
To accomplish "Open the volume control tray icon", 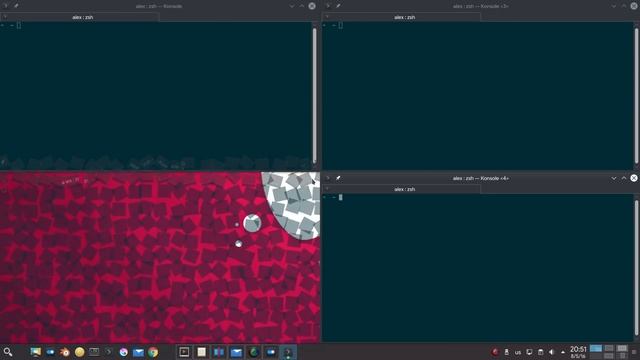I will pyautogui.click(x=551, y=352).
